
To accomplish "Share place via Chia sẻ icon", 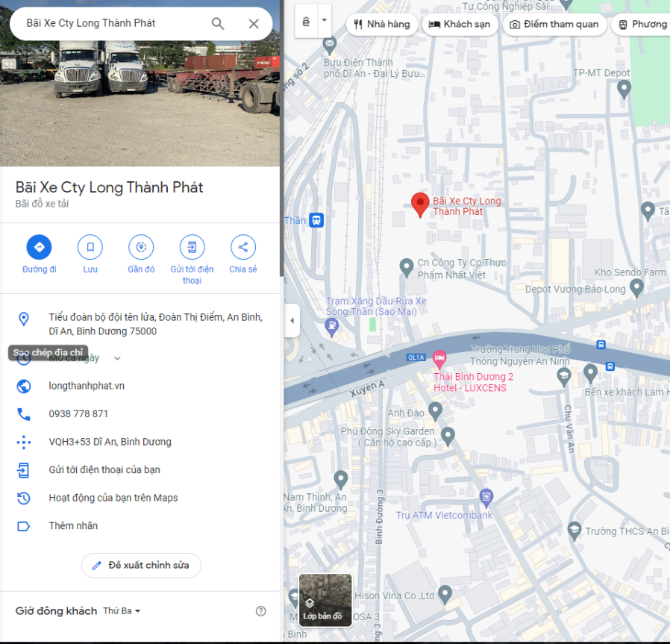I will pyautogui.click(x=242, y=247).
